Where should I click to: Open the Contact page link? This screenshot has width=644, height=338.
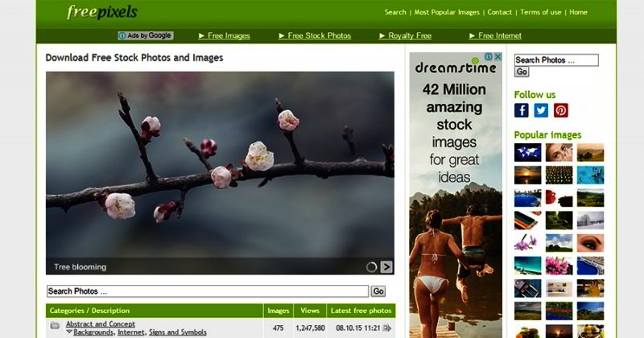(x=499, y=12)
